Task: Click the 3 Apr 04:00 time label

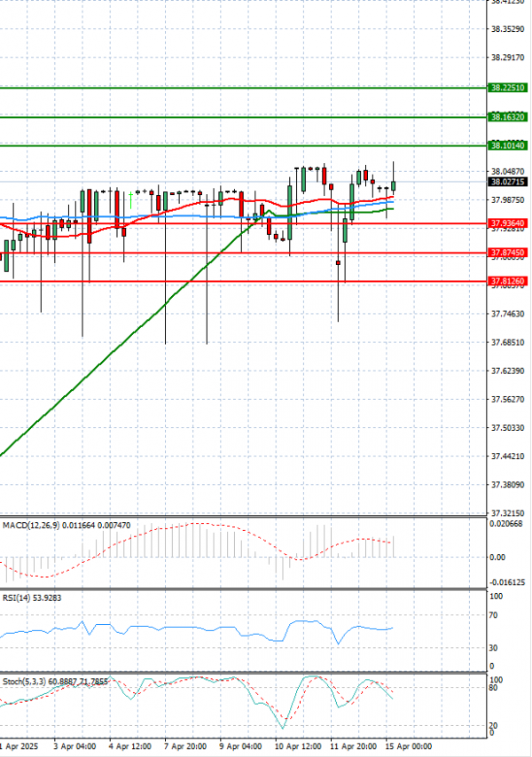Action: [74, 746]
